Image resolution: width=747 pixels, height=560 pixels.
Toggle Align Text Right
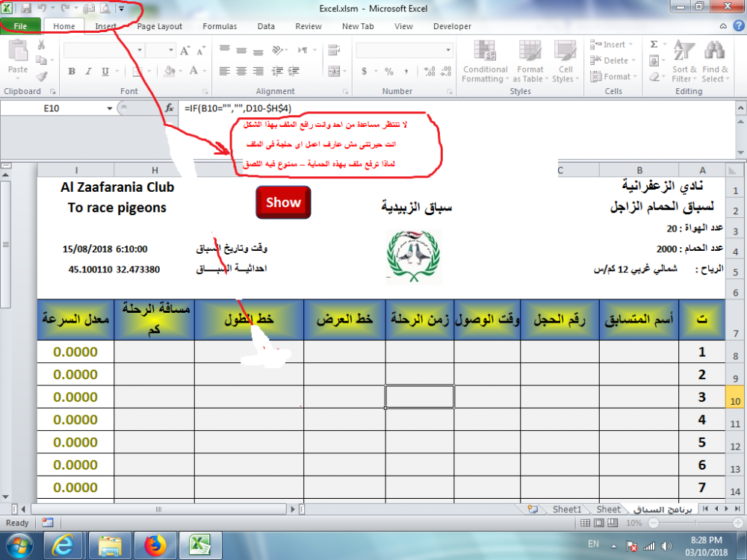258,72
